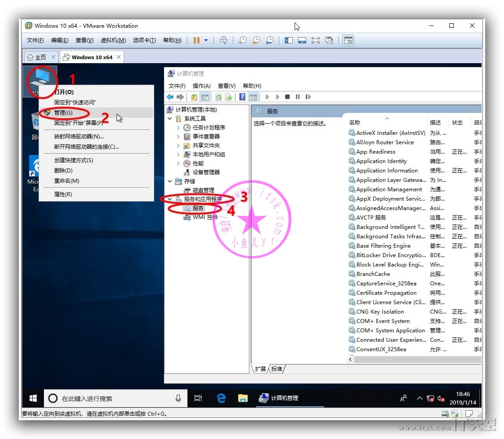
Task: Open the Windows Start menu
Action: [33, 399]
